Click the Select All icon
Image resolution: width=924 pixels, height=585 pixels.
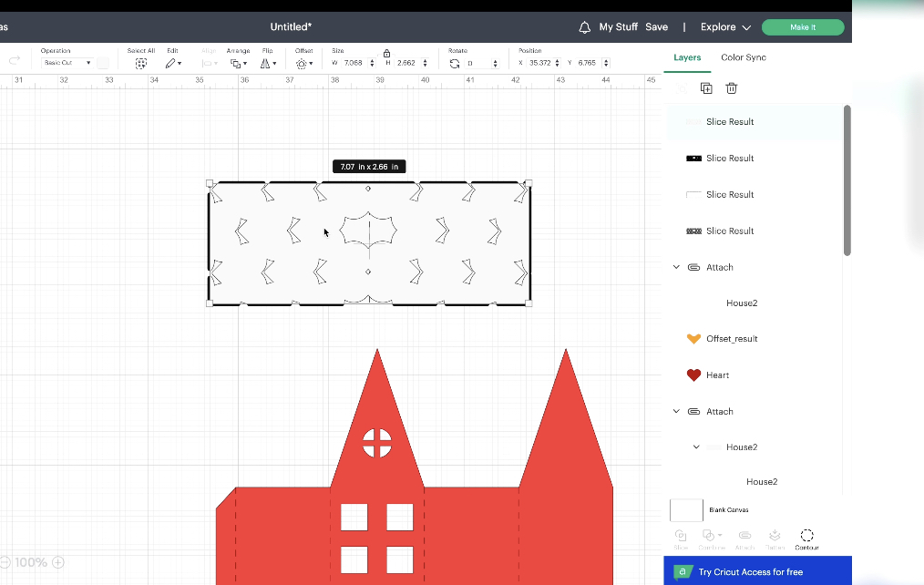click(141, 62)
